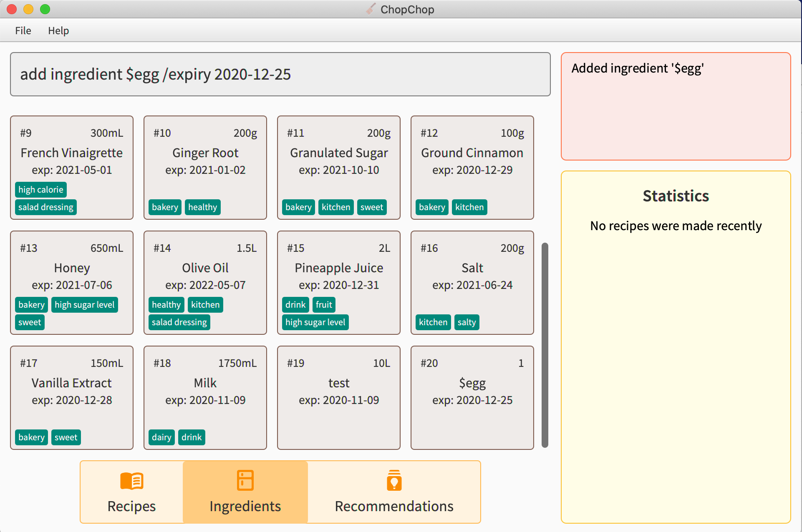Click the Statistics panel heading
The height and width of the screenshot is (532, 802).
coord(676,196)
